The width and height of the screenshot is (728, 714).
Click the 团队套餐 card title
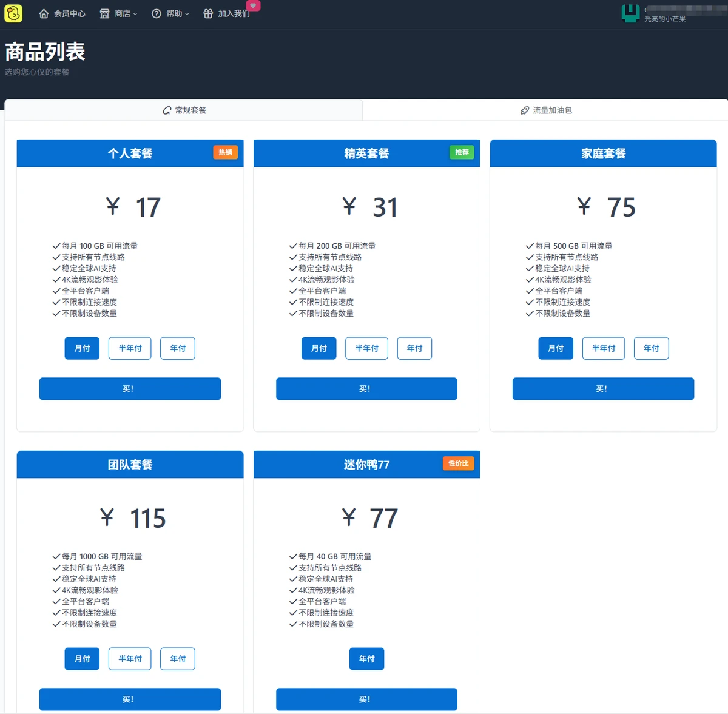[130, 465]
